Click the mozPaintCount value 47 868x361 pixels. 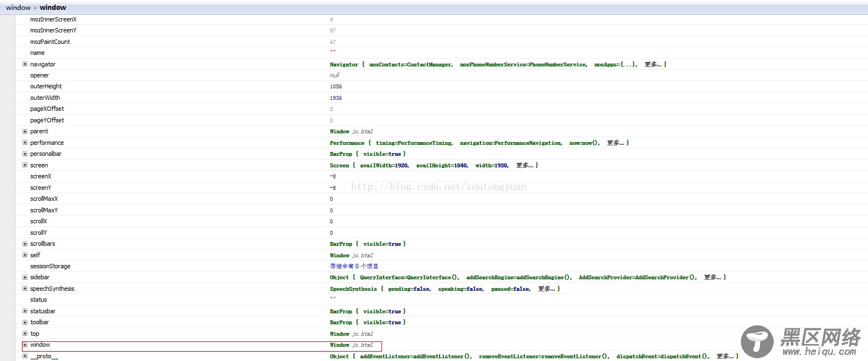pyautogui.click(x=333, y=42)
